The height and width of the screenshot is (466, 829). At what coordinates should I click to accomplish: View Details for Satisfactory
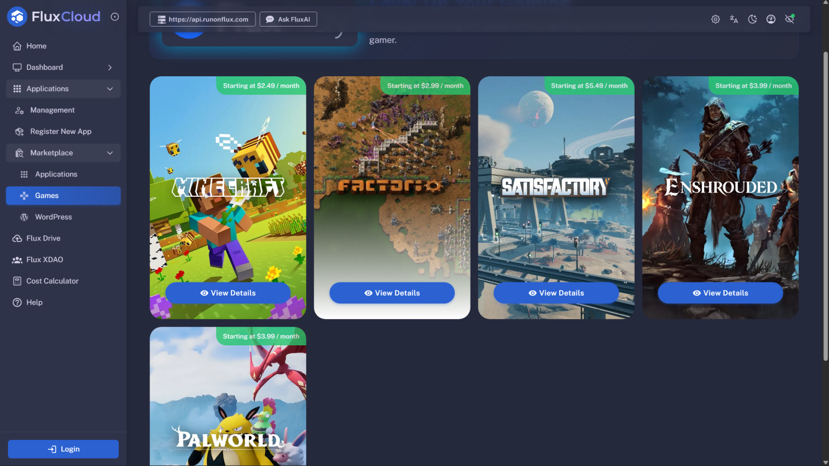click(556, 293)
